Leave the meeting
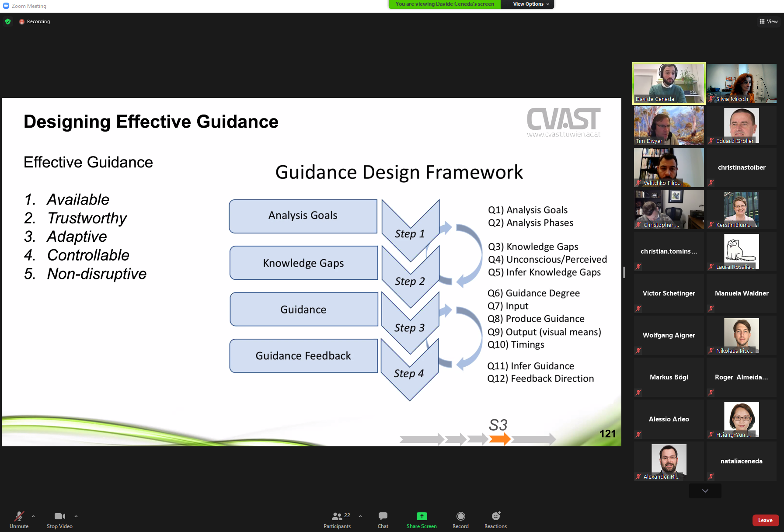 pyautogui.click(x=765, y=520)
